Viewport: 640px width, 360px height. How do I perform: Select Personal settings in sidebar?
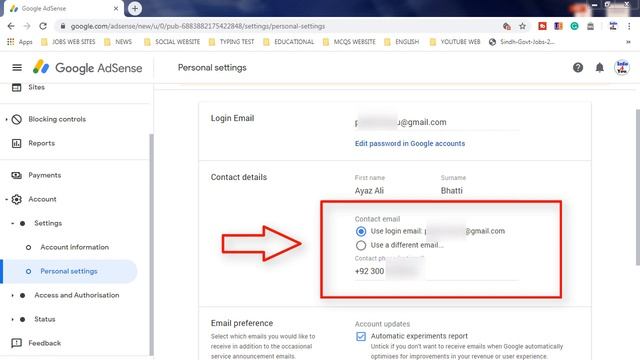[69, 271]
